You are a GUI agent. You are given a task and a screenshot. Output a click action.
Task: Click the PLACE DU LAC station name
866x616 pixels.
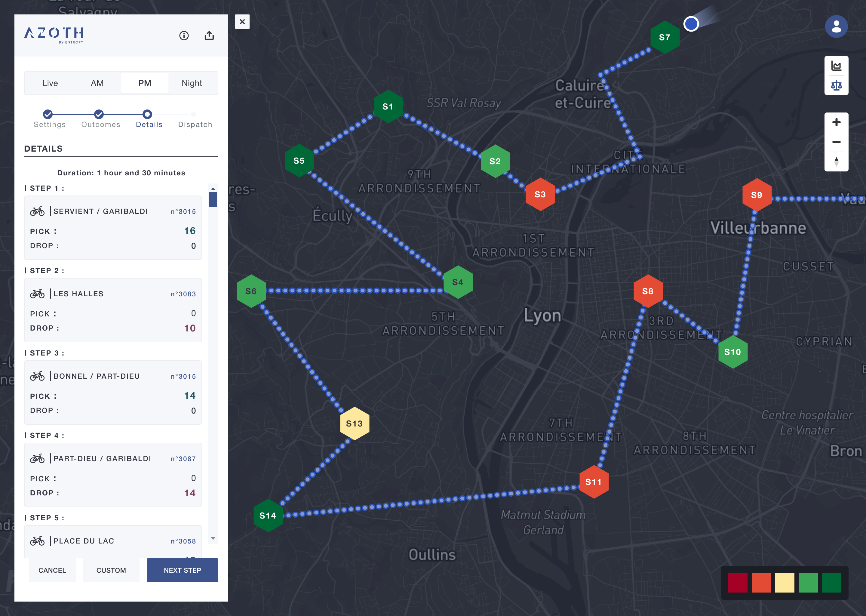pos(84,541)
